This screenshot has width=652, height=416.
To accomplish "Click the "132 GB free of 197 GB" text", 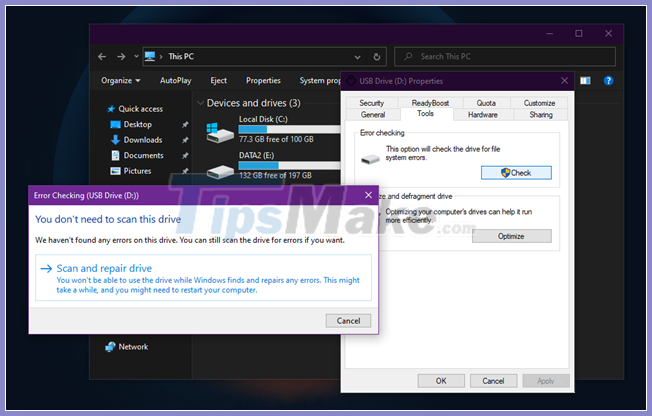I will click(x=275, y=175).
